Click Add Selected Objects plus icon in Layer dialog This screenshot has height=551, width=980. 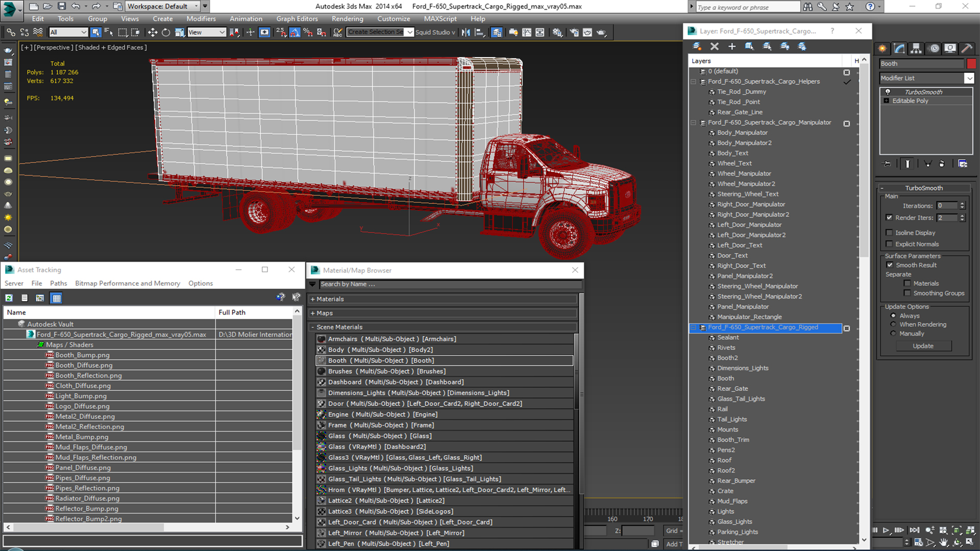(732, 46)
